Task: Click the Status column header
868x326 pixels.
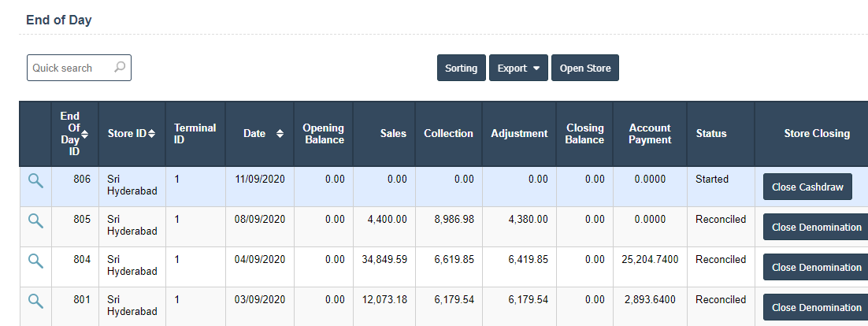Action: [710, 134]
